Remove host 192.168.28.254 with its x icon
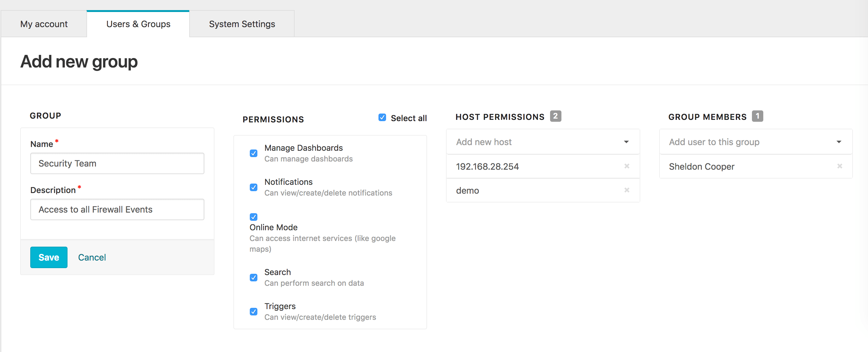 [x=626, y=166]
